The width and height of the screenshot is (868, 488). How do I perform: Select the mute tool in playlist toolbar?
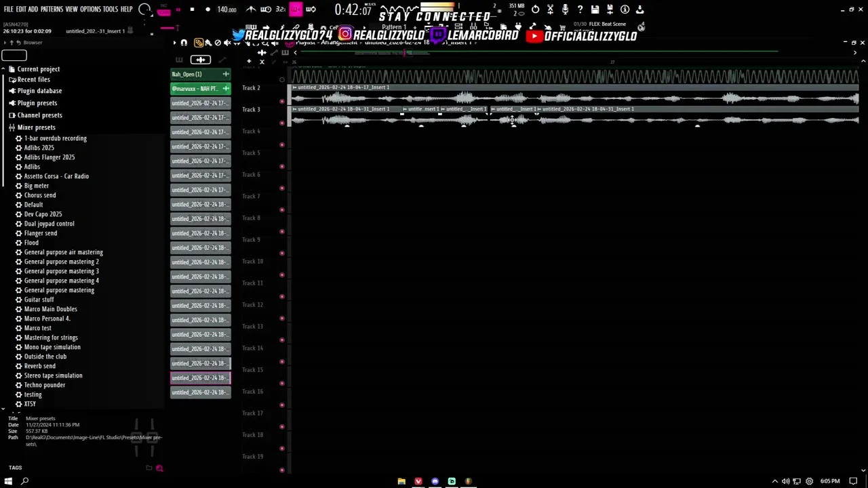(x=227, y=43)
